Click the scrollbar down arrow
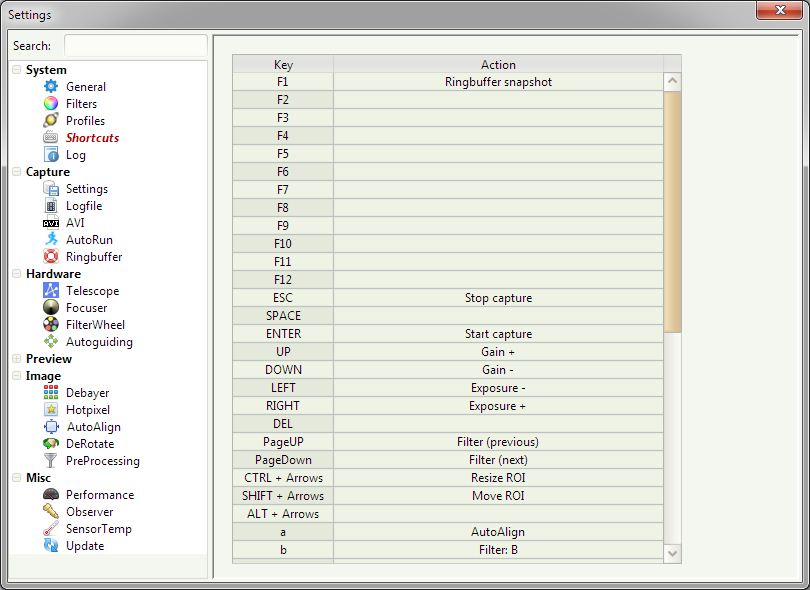The width and height of the screenshot is (810, 590). [x=672, y=553]
